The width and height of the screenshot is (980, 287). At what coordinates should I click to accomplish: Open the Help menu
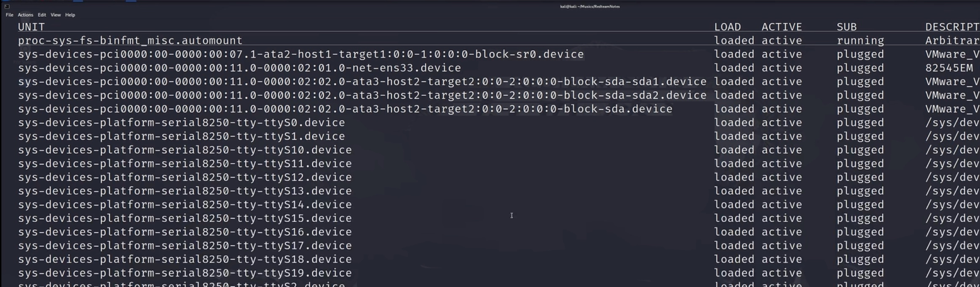pyautogui.click(x=70, y=15)
